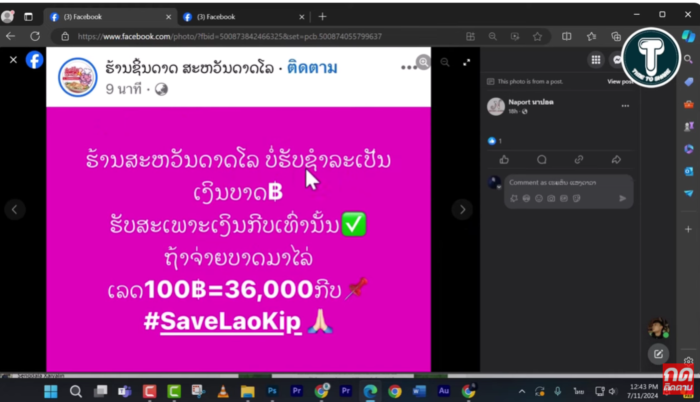Open File Explorer from the taskbar

(247, 392)
